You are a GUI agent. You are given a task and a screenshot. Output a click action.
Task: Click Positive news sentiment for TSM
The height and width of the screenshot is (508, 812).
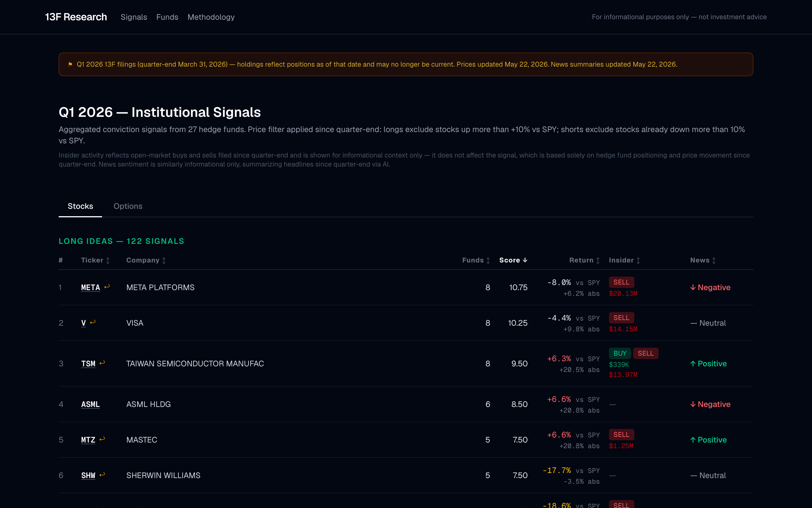pyautogui.click(x=708, y=364)
